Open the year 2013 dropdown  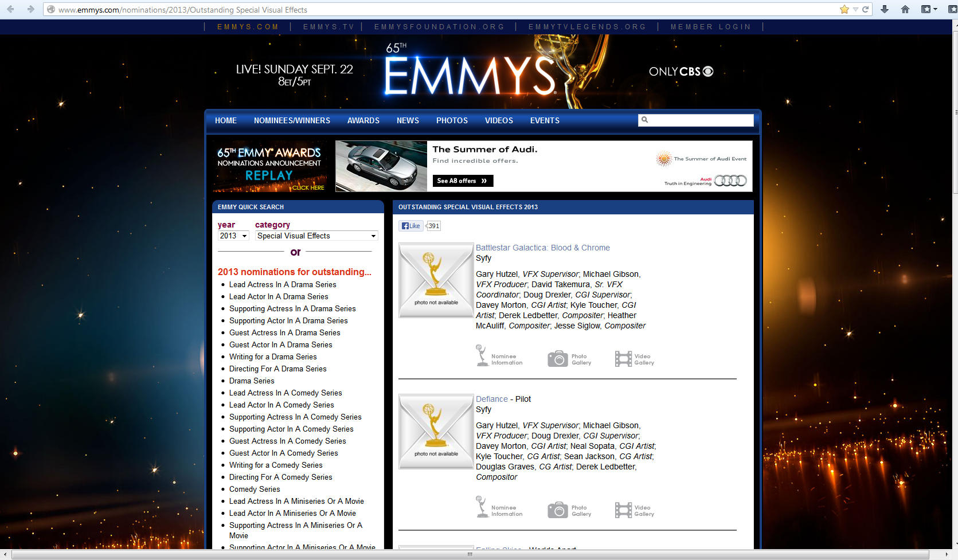coord(233,236)
